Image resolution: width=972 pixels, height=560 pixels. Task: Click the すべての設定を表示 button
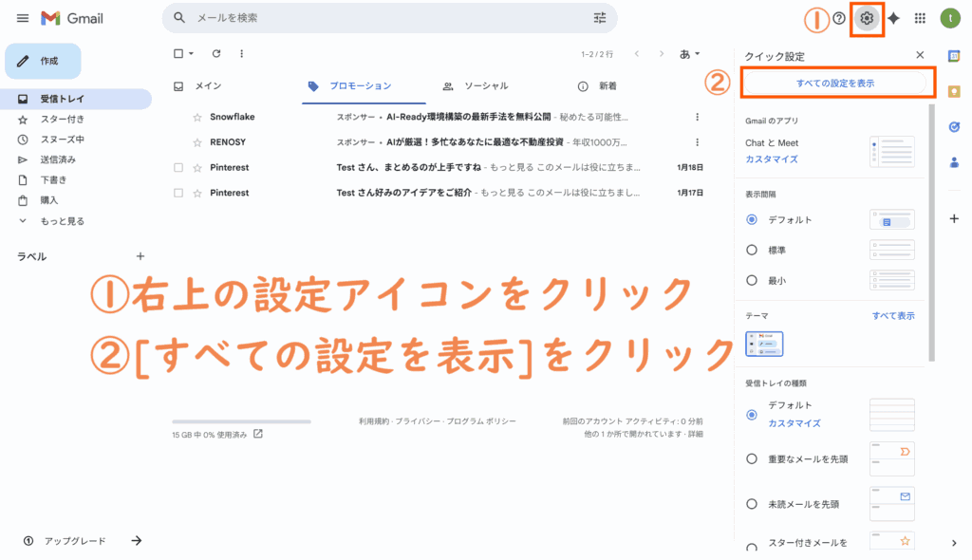(x=835, y=84)
